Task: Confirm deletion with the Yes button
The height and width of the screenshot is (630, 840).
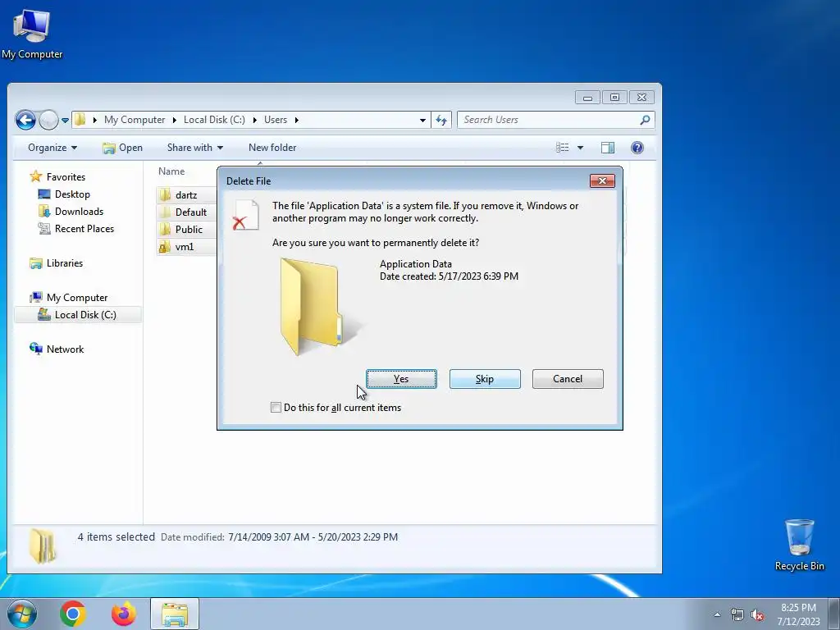Action: (401, 379)
